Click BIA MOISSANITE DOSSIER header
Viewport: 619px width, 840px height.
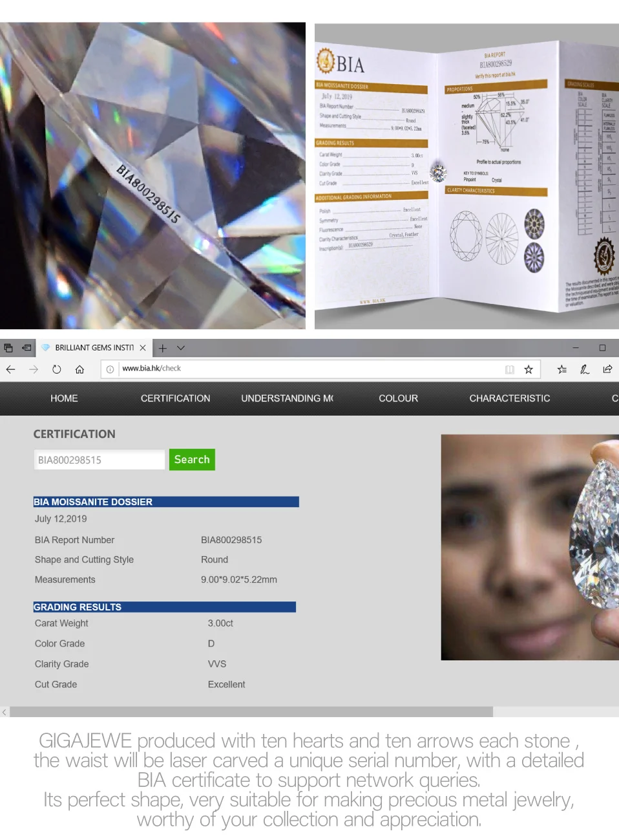coord(166,502)
